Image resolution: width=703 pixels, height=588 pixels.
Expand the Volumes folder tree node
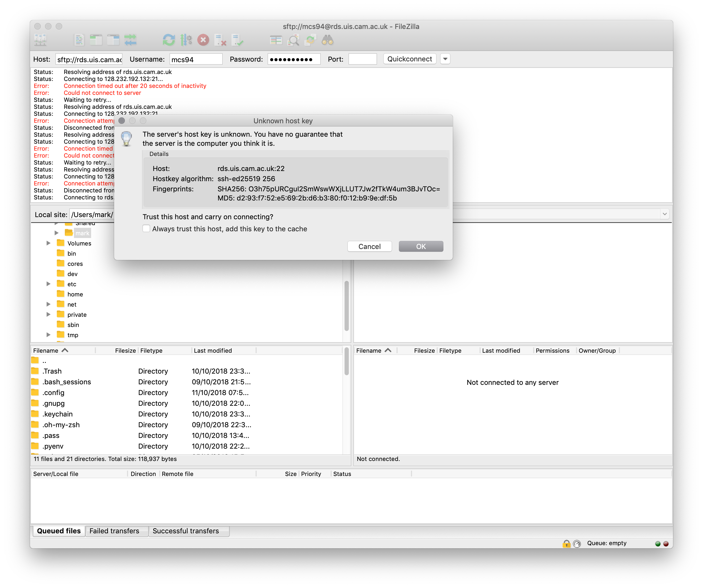point(48,243)
